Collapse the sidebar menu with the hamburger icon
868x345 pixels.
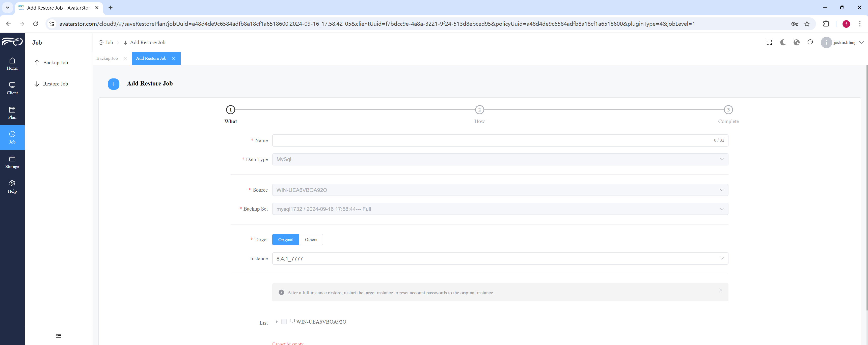click(59, 336)
